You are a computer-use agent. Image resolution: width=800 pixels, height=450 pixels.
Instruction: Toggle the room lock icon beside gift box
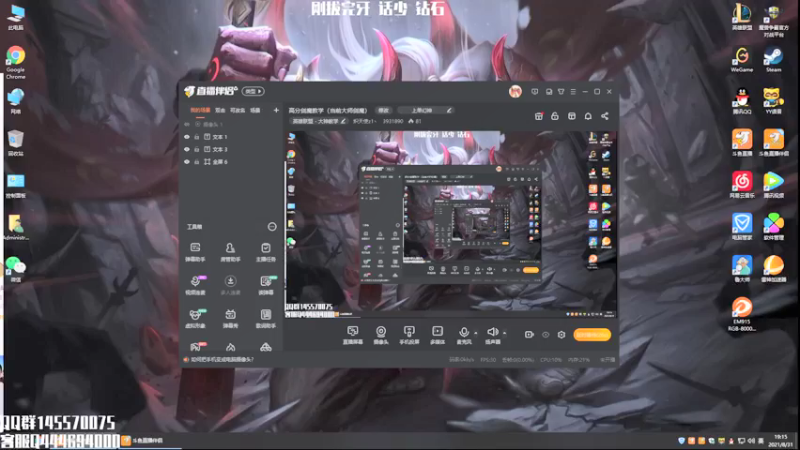point(555,116)
